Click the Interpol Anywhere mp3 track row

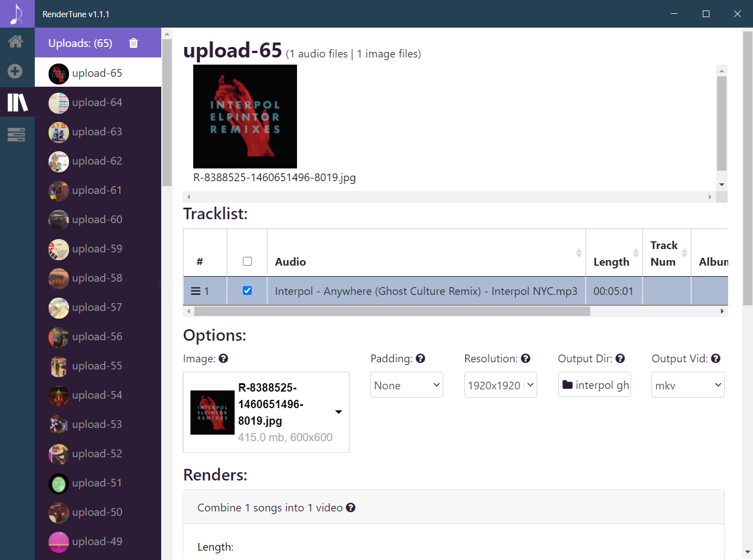426,291
